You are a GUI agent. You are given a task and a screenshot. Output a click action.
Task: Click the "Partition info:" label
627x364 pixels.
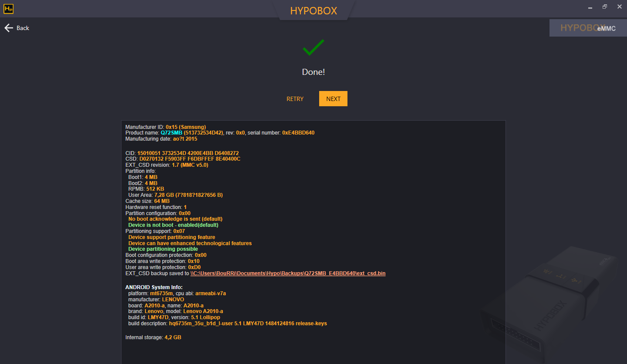[141, 171]
